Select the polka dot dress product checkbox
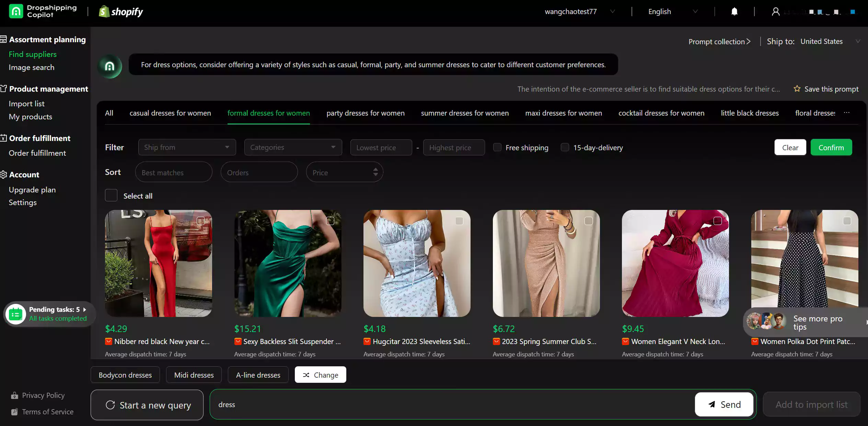 click(847, 221)
